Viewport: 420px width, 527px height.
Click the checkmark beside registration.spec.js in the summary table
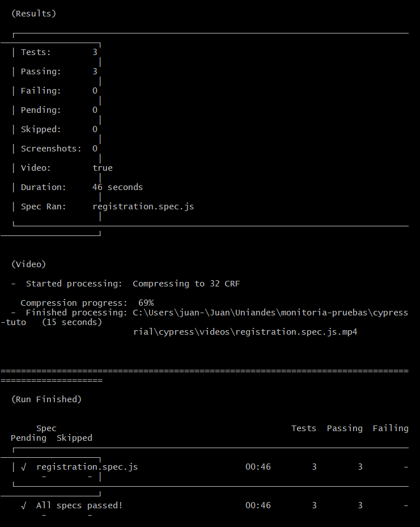pos(23,467)
